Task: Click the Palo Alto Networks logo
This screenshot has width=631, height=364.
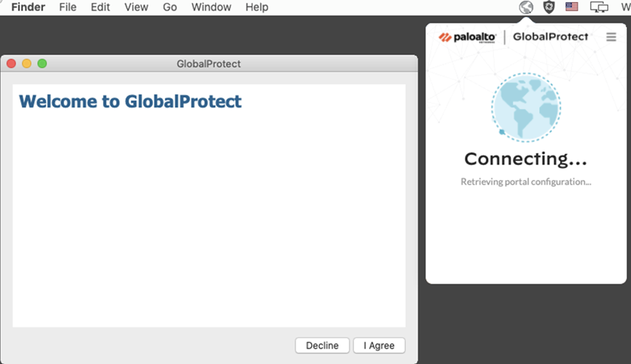Action: [468, 37]
